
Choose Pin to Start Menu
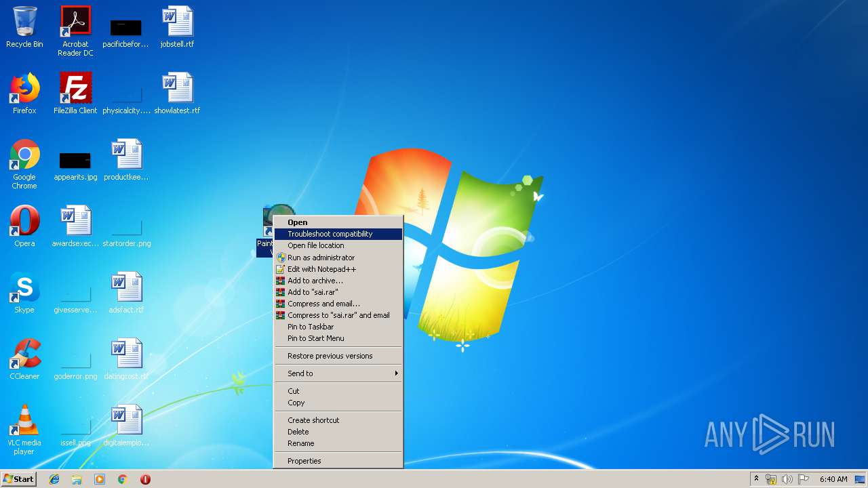tap(338, 338)
